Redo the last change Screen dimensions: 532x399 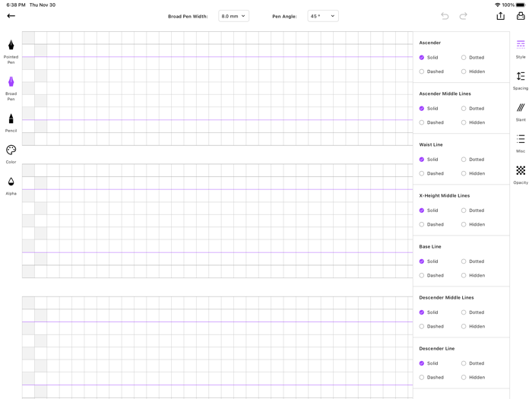(463, 16)
